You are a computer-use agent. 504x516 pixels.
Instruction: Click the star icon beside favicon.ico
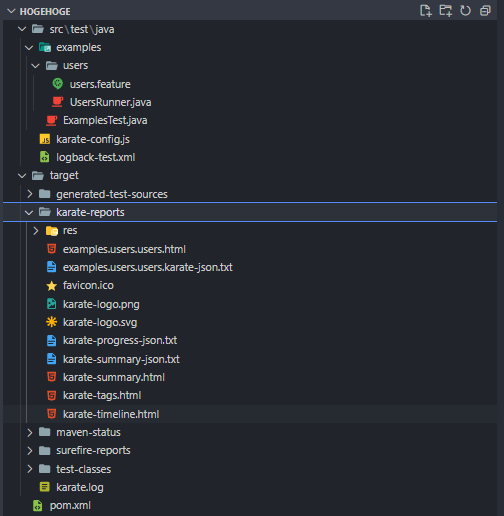[x=51, y=285]
